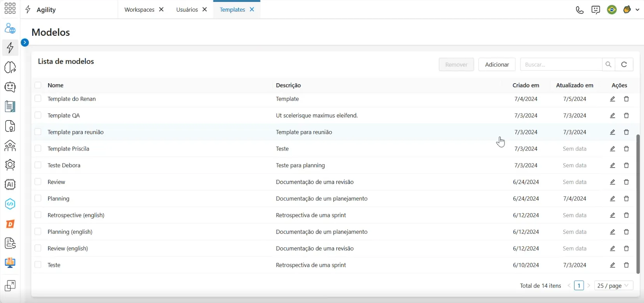Select all templates with header checkbox
Screen dimensions: 644x303
[x=38, y=85]
